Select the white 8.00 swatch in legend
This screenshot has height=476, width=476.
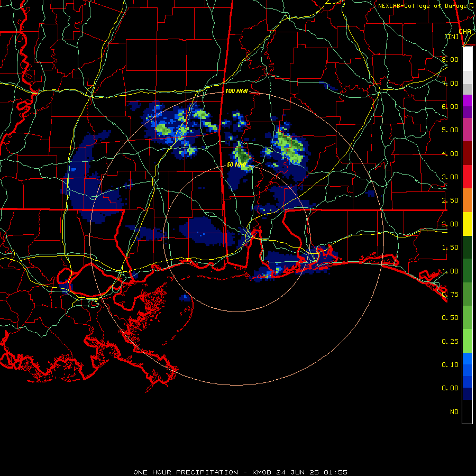click(467, 59)
